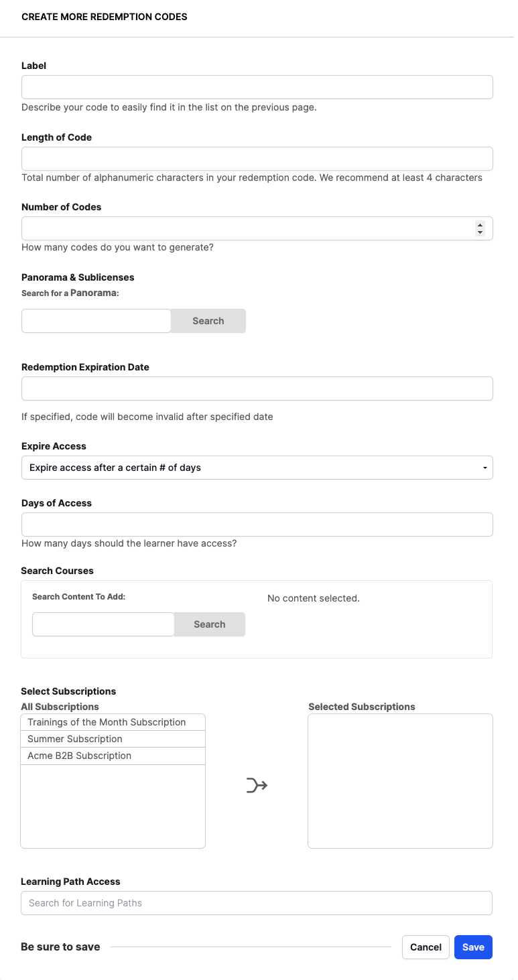
Task: Click the Days of Access field
Action: point(257,524)
